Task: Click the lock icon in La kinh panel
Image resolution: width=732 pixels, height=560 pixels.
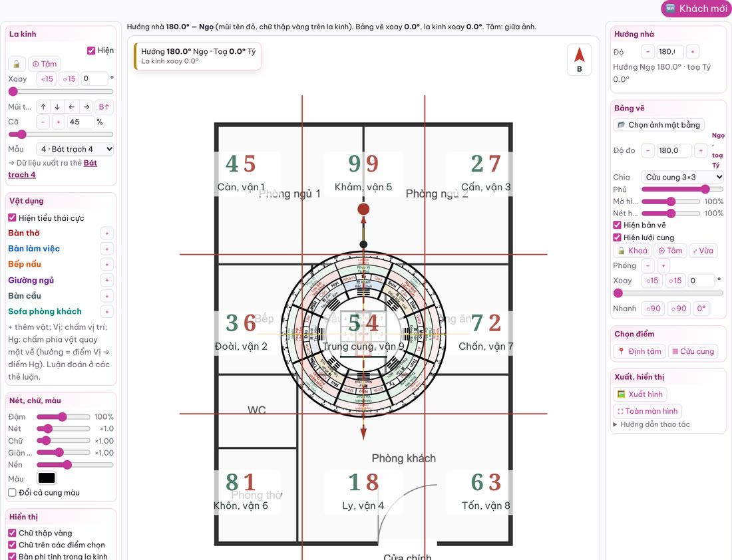Action: [x=17, y=64]
